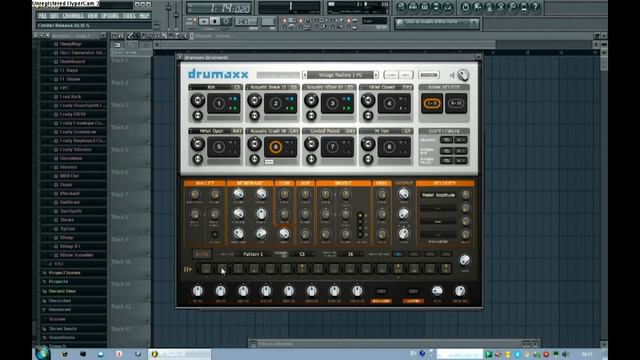Click the Windows Start orb

(42, 353)
